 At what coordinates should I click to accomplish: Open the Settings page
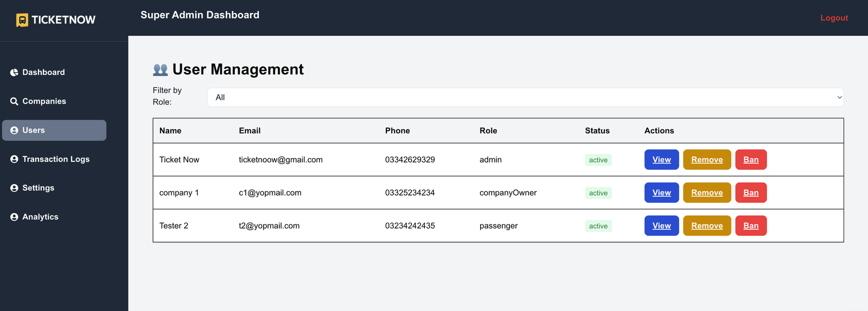pyautogui.click(x=54, y=188)
